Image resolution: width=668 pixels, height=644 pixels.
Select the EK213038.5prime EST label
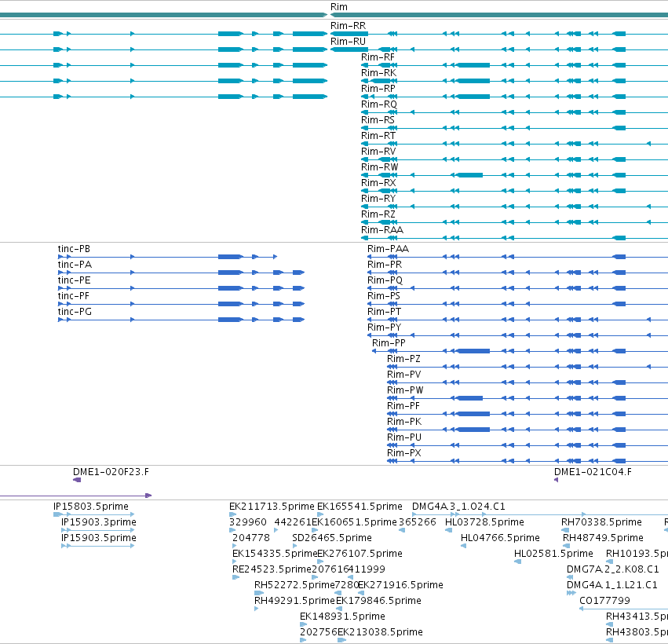click(x=381, y=632)
